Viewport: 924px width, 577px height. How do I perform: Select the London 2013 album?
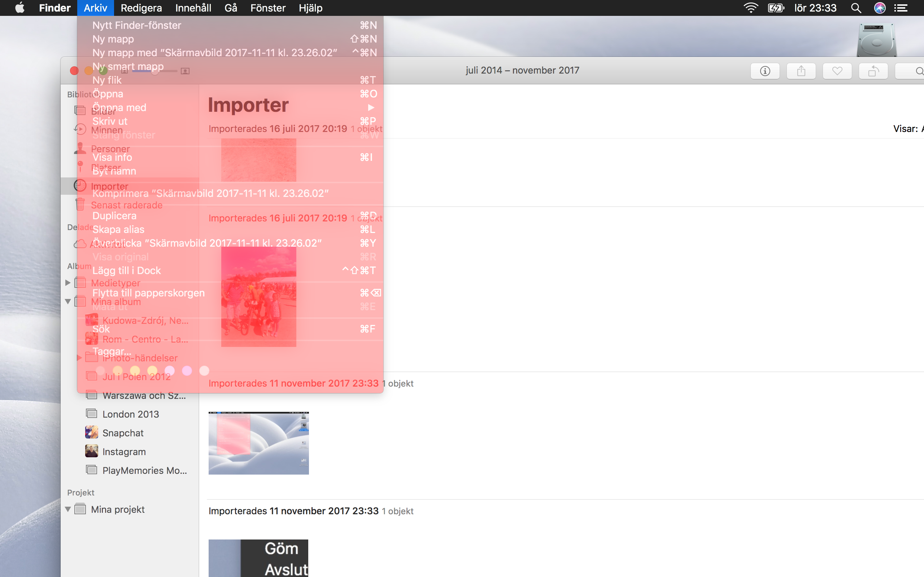130,414
